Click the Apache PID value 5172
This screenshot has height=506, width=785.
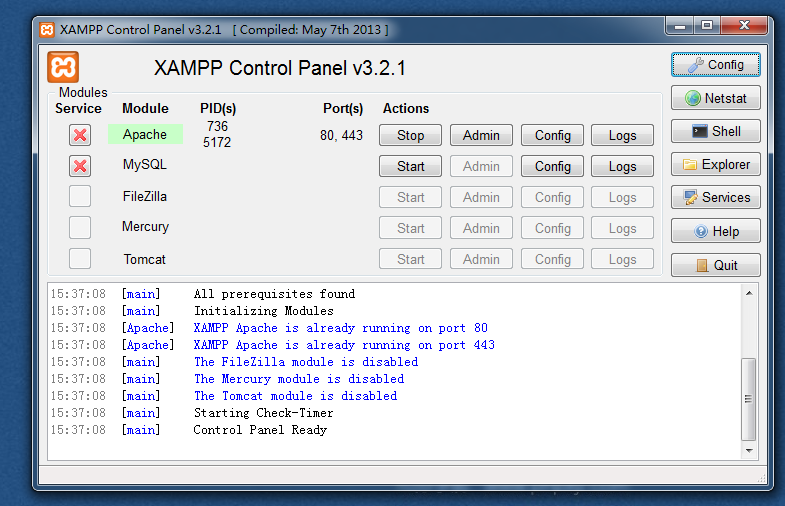(217, 142)
